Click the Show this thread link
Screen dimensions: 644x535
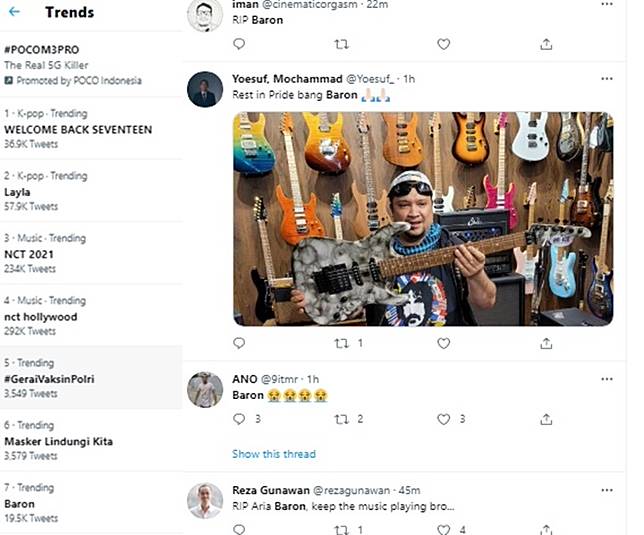273,454
